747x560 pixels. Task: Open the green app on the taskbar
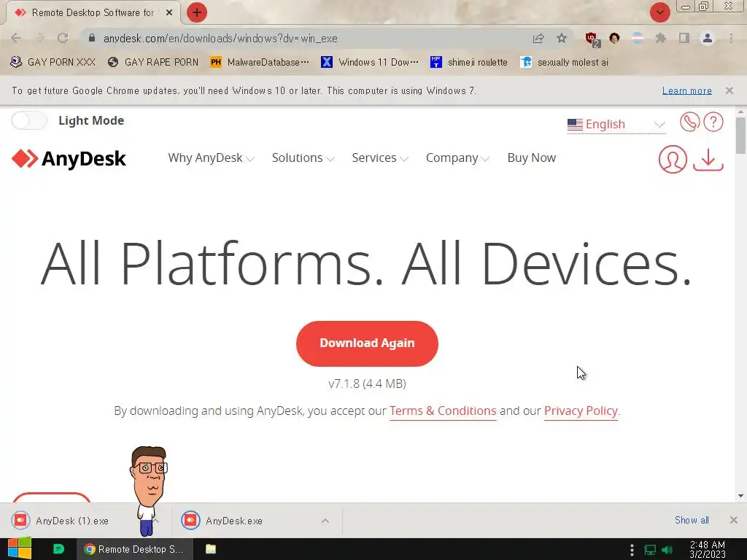pos(58,549)
